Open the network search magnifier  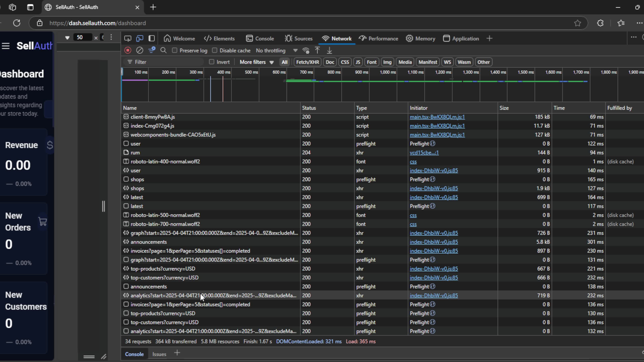[163, 50]
